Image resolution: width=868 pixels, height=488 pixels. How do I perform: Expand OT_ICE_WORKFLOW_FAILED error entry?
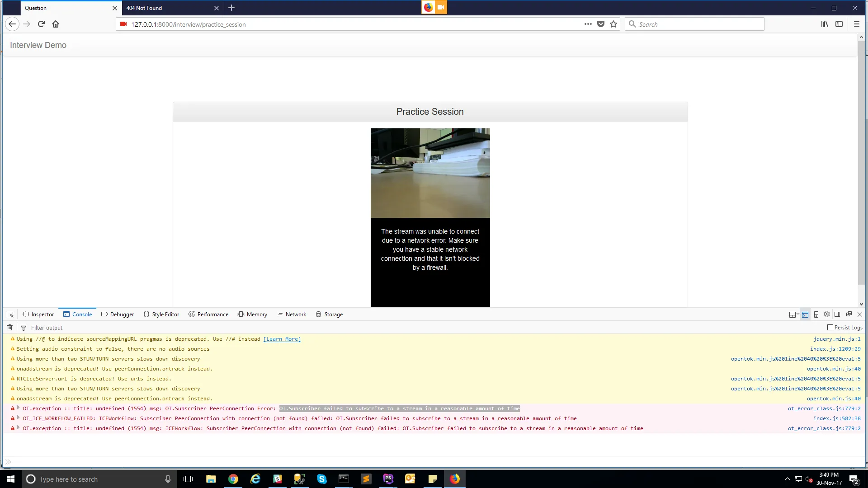pyautogui.click(x=19, y=418)
